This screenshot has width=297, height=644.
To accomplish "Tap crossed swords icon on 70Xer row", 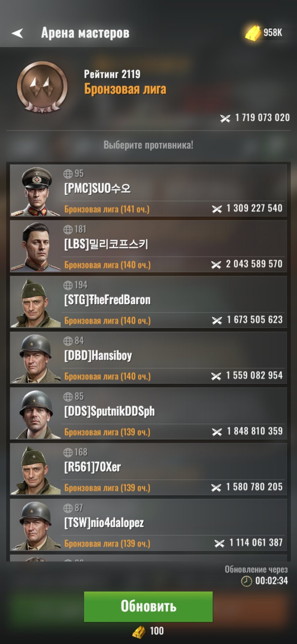I will tap(216, 487).
